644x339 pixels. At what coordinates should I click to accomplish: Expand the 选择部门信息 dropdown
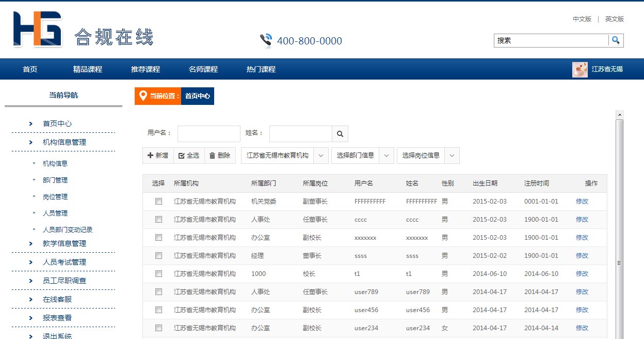pos(387,156)
